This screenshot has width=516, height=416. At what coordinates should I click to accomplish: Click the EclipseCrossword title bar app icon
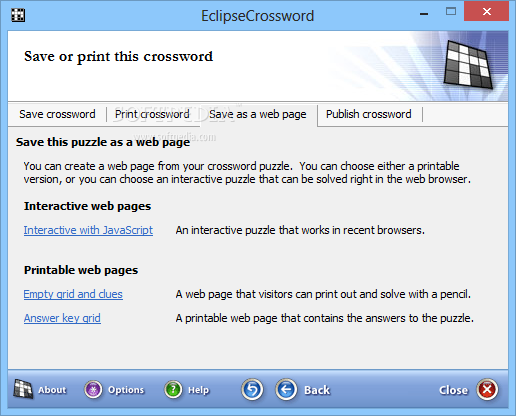click(x=18, y=15)
